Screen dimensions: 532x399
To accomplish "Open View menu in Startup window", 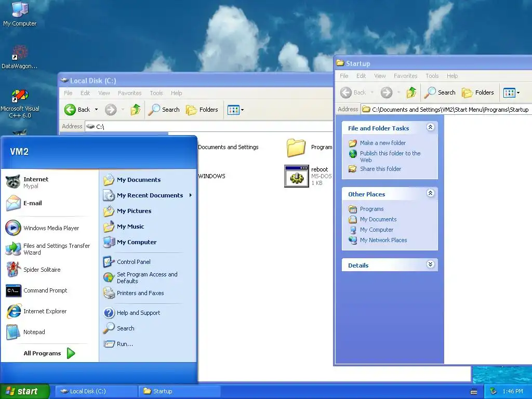I will click(380, 76).
